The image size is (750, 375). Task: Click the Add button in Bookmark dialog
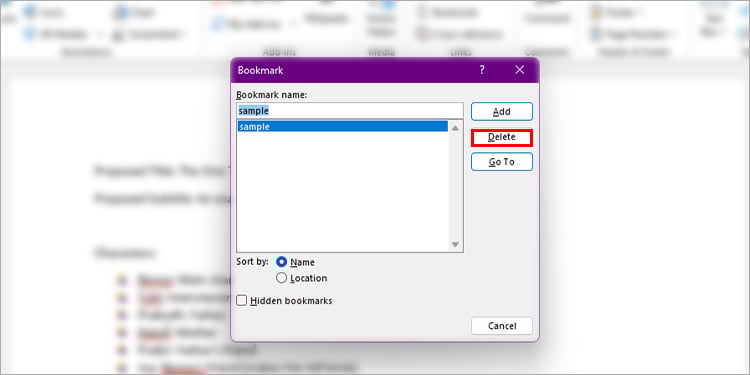pyautogui.click(x=502, y=111)
